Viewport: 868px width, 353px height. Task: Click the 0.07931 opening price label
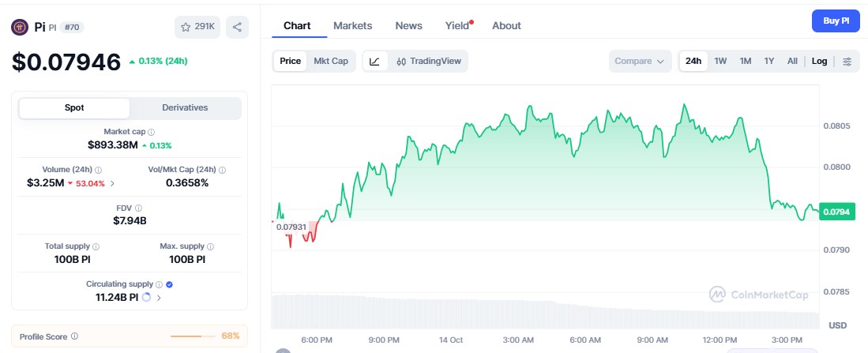coord(291,227)
